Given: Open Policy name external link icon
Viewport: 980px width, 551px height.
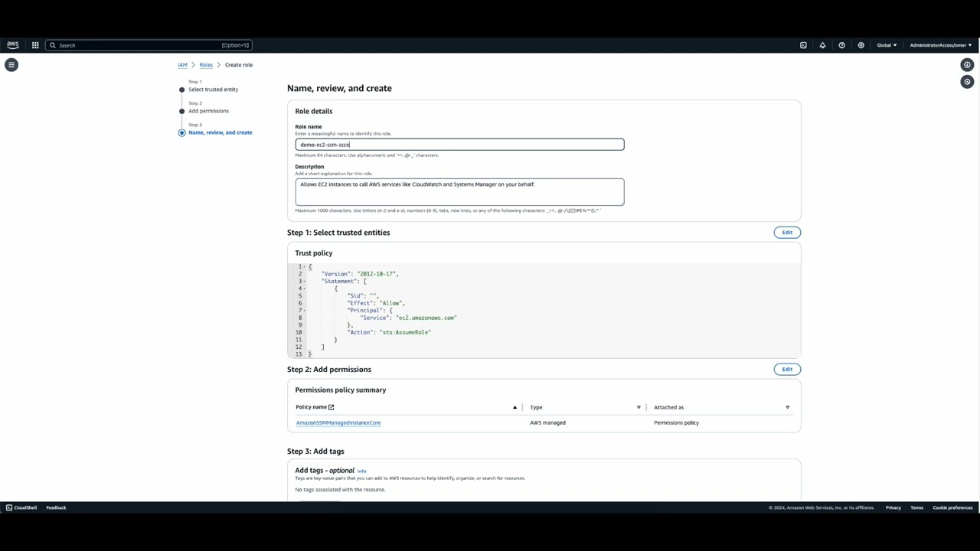Looking at the screenshot, I should click(x=331, y=407).
